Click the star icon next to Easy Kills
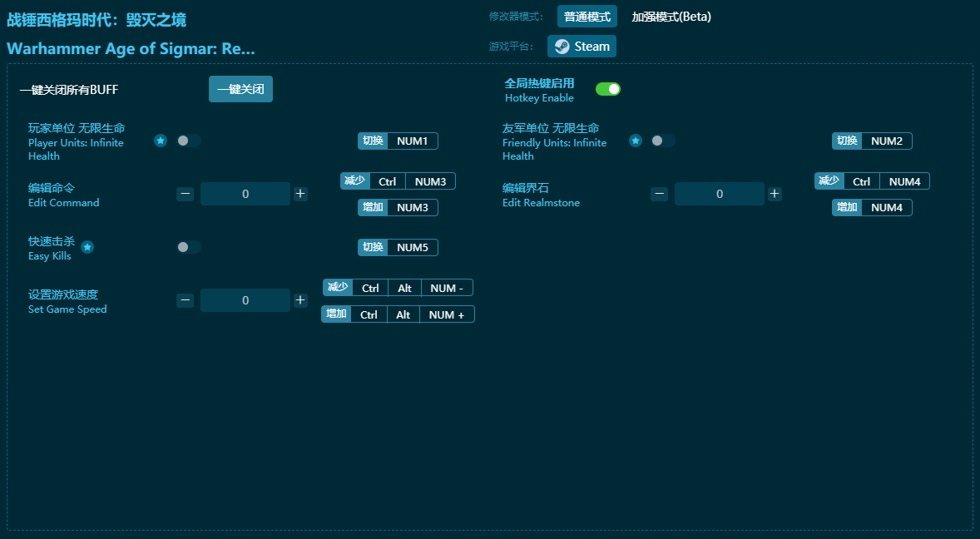 (87, 247)
